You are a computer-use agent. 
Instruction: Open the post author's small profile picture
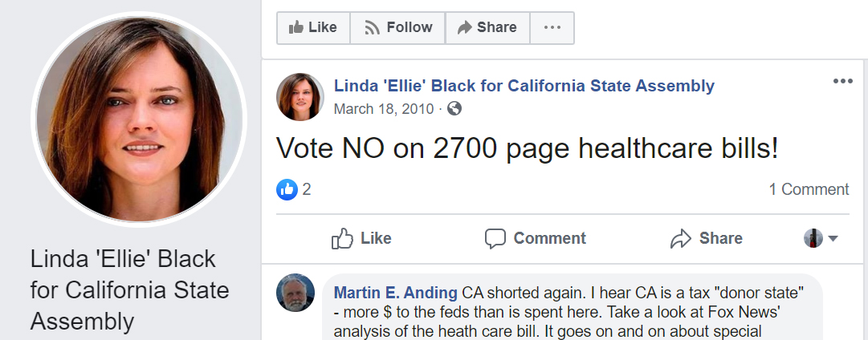[x=300, y=96]
